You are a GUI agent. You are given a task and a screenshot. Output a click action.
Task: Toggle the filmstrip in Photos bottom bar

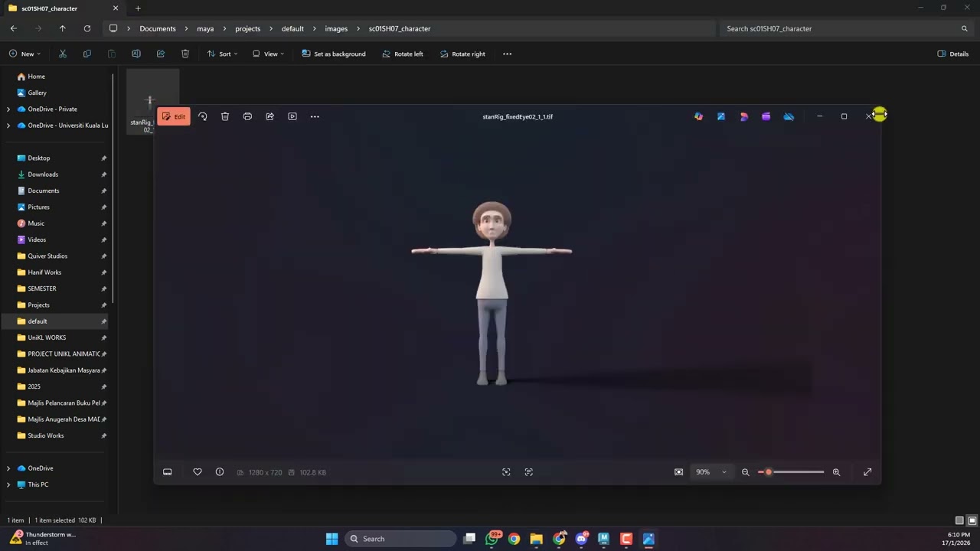pos(168,472)
